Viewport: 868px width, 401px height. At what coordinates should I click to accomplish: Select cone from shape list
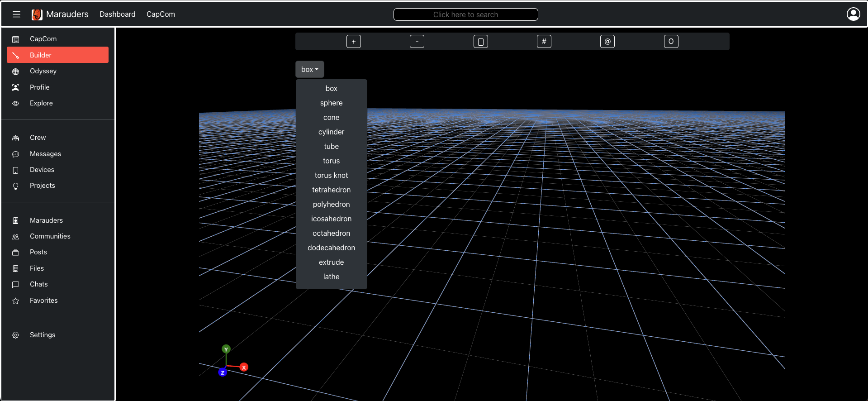coord(332,118)
